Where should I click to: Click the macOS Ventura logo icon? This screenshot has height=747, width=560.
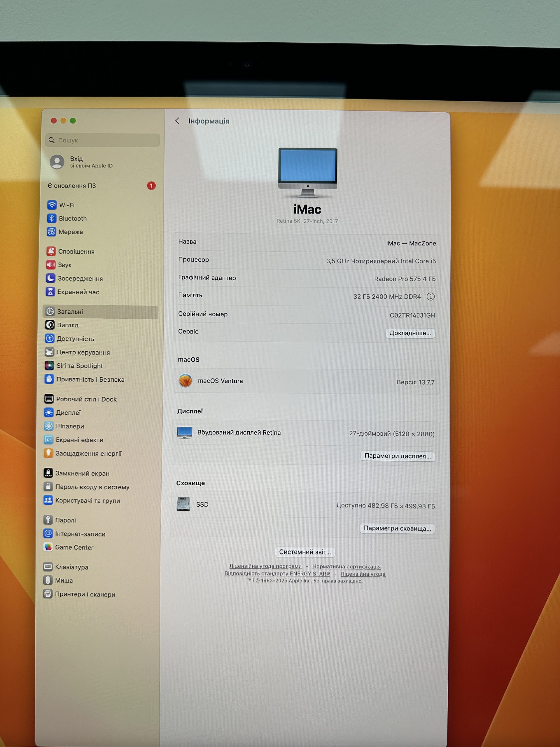click(x=185, y=381)
